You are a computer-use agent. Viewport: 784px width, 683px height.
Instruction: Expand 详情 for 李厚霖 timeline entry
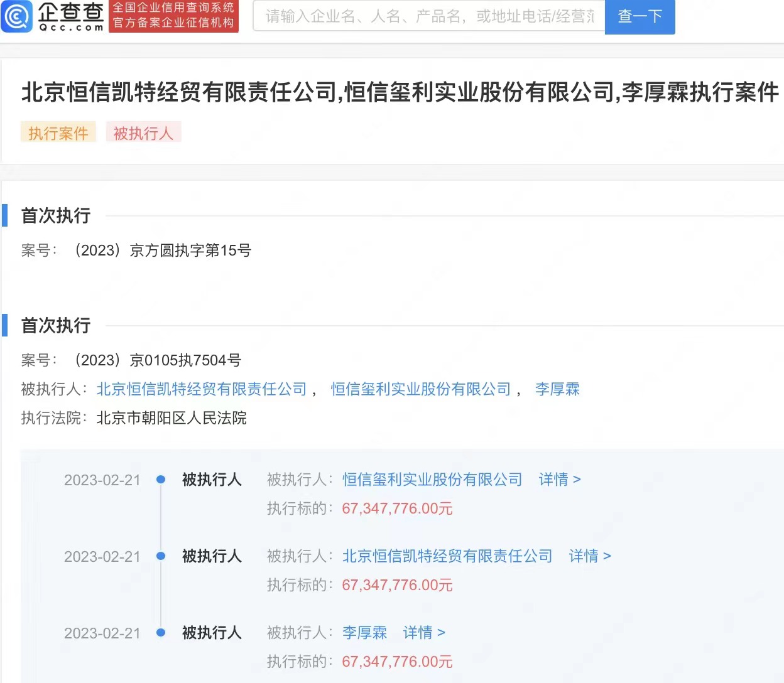click(423, 633)
